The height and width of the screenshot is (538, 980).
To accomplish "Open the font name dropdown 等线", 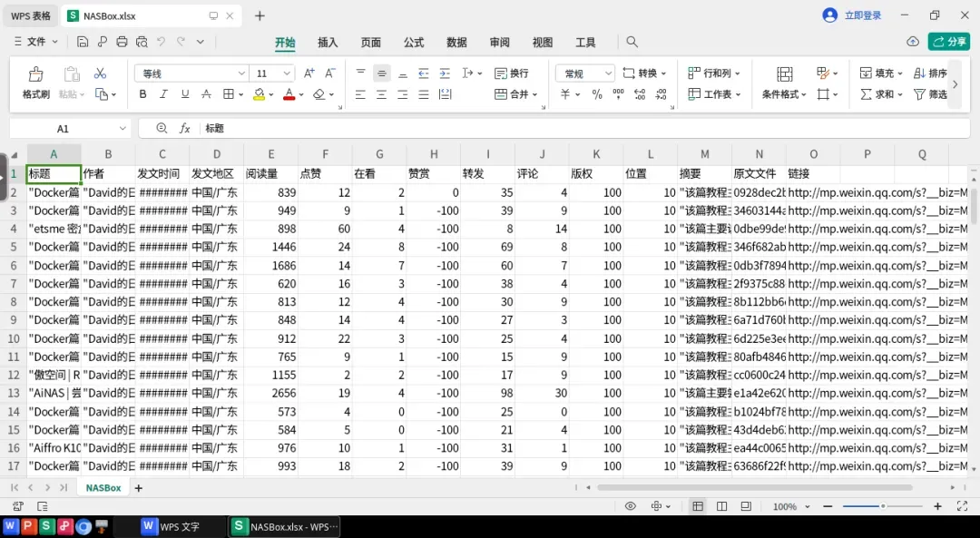I will click(191, 73).
